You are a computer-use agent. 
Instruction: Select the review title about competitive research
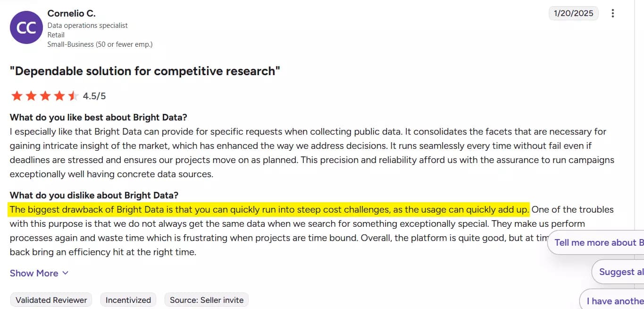click(144, 71)
